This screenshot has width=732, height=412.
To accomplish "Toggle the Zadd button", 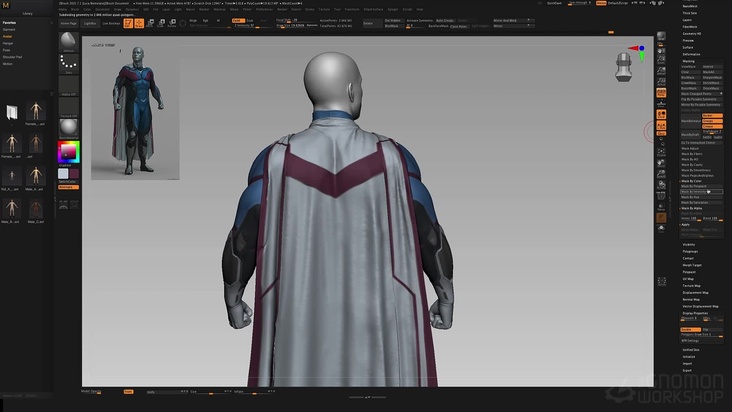I will coord(238,21).
